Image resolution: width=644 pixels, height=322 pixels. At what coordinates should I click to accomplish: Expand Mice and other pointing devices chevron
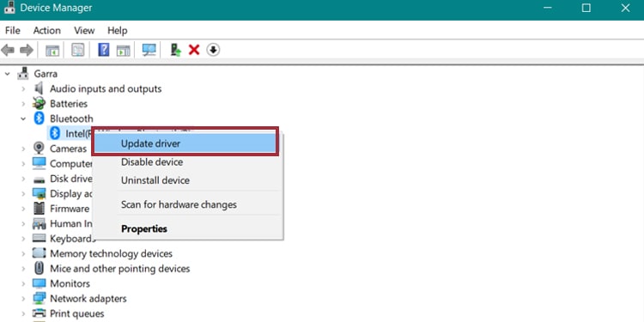click(23, 269)
